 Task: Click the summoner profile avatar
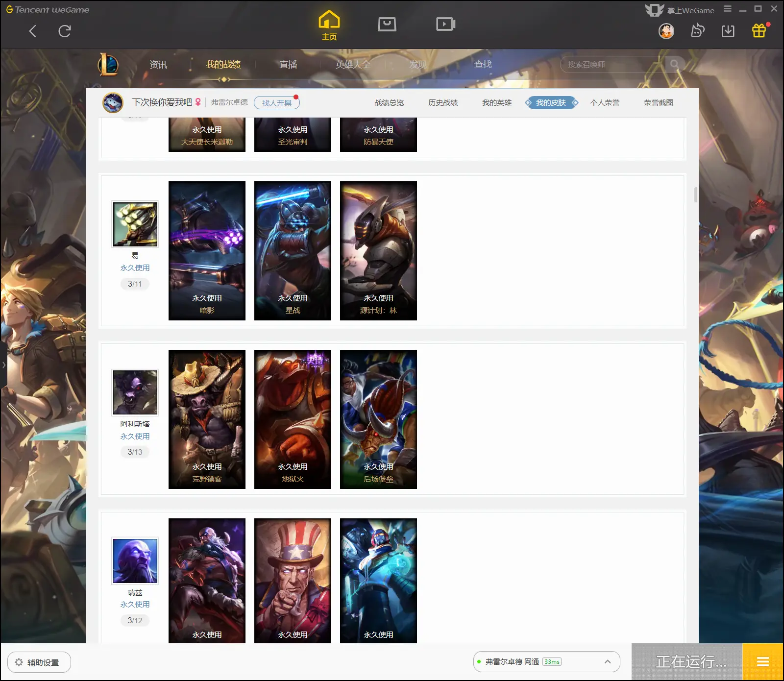[x=113, y=102]
